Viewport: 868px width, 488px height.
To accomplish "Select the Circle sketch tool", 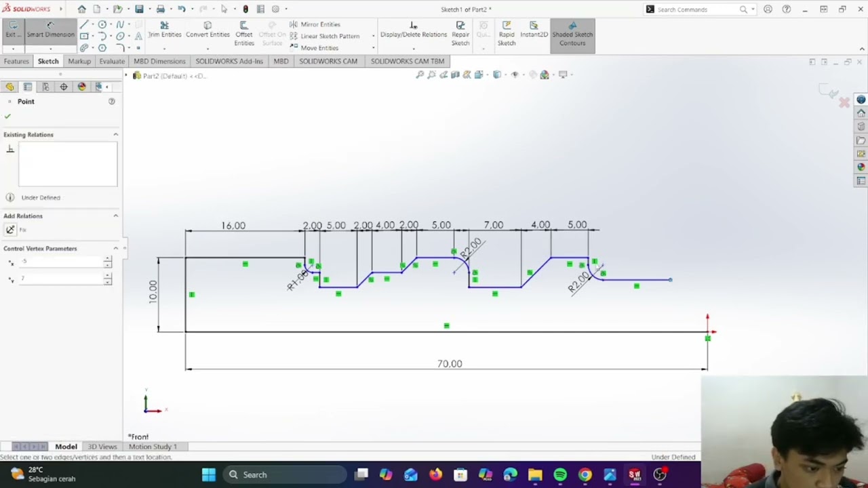I will coord(102,24).
